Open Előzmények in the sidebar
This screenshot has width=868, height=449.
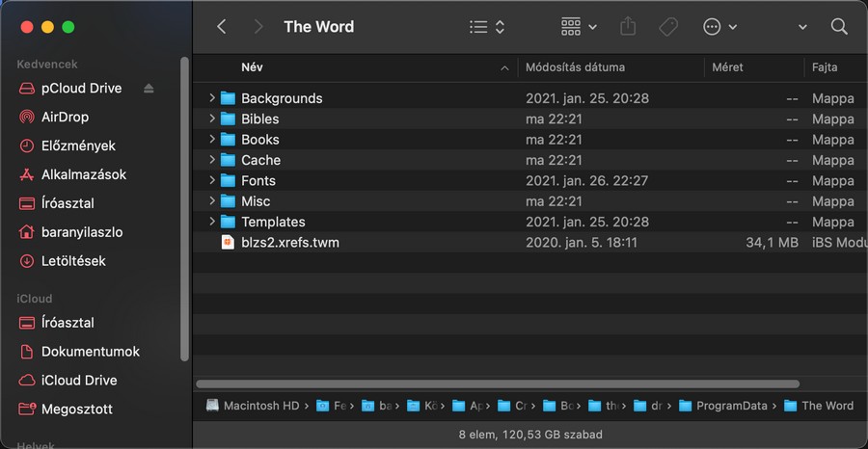coord(78,146)
